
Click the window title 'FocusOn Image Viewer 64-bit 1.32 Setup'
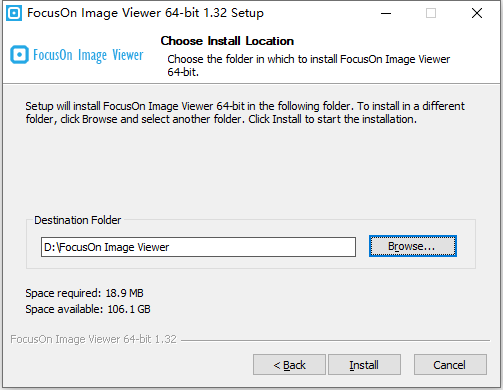[x=145, y=13]
